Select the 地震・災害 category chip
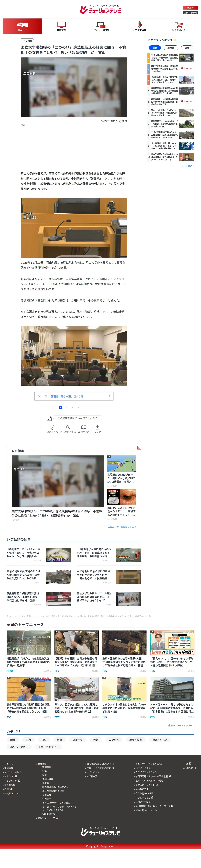The height and width of the screenshot is (868, 201). click(x=136, y=740)
